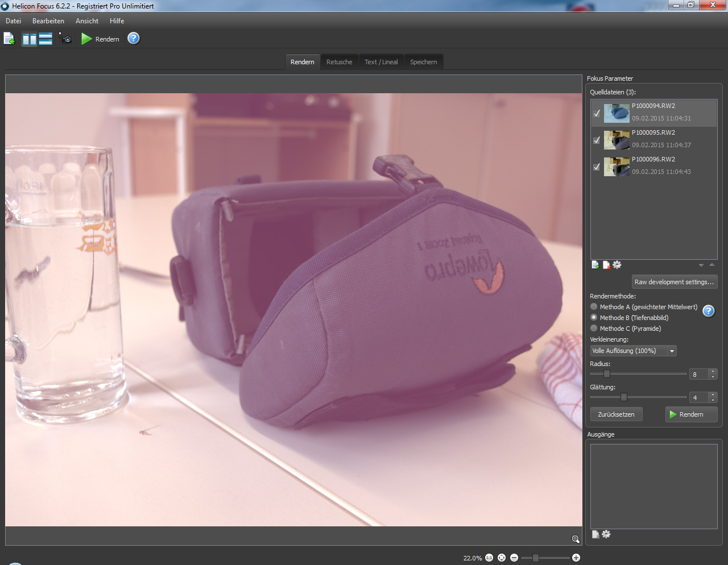Open the source files gear settings
The image size is (728, 565).
tap(617, 265)
